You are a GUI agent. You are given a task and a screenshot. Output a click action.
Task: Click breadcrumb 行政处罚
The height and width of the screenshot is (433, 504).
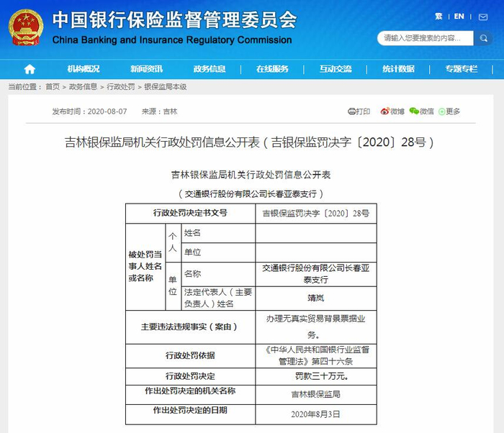point(120,87)
